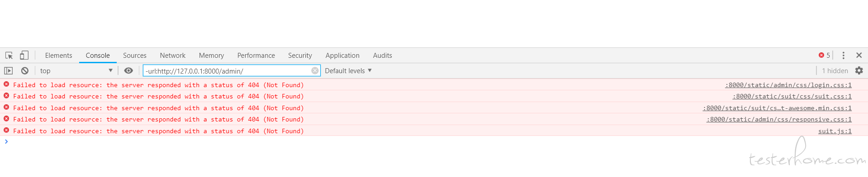The width and height of the screenshot is (868, 177).
Task: Open the suit.js:1 source link
Action: (x=835, y=131)
